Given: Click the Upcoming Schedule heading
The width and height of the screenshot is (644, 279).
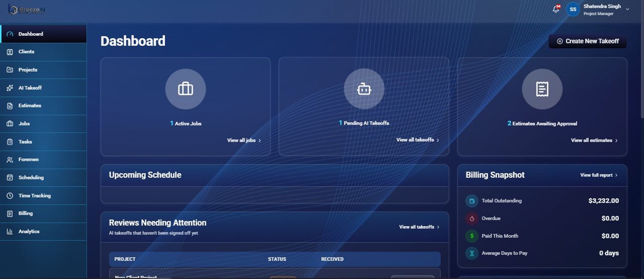Looking at the screenshot, I should point(145,175).
